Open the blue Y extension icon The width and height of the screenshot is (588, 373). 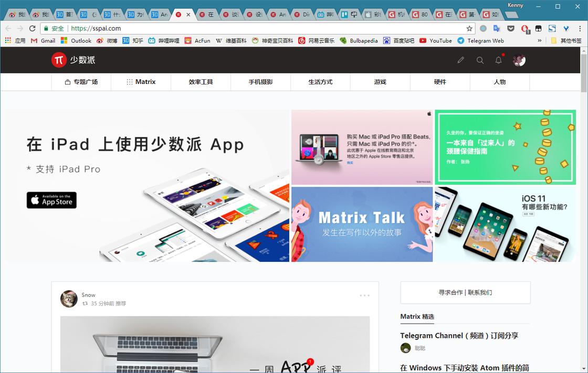[566, 28]
